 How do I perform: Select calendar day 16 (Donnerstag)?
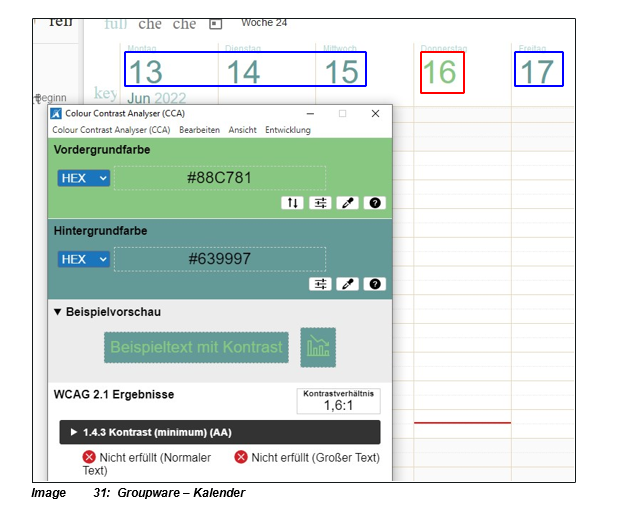tap(440, 73)
